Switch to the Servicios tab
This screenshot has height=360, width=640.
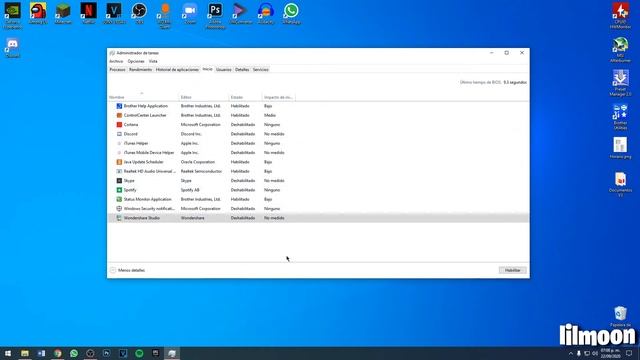point(260,69)
